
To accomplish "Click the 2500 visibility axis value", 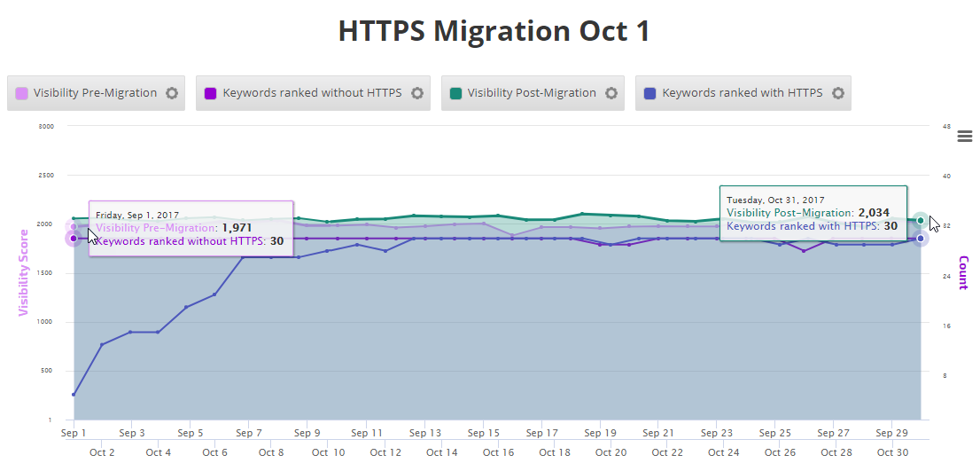I will point(46,175).
